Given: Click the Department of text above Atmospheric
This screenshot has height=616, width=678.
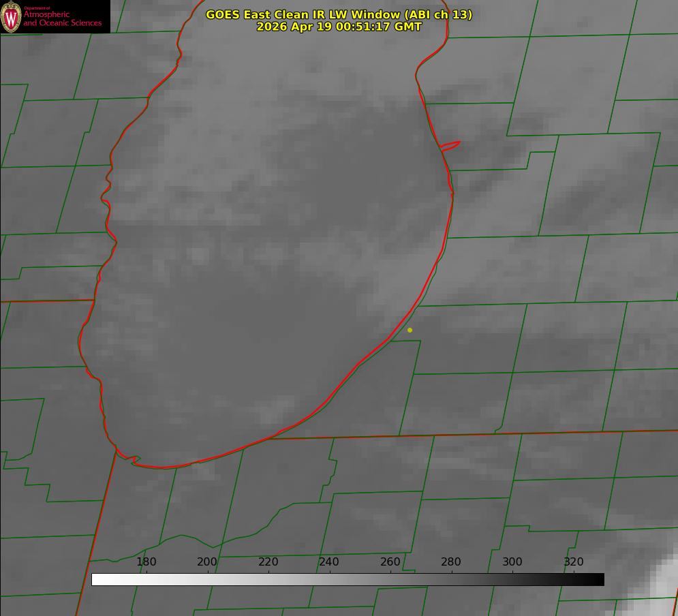Looking at the screenshot, I should [37, 8].
